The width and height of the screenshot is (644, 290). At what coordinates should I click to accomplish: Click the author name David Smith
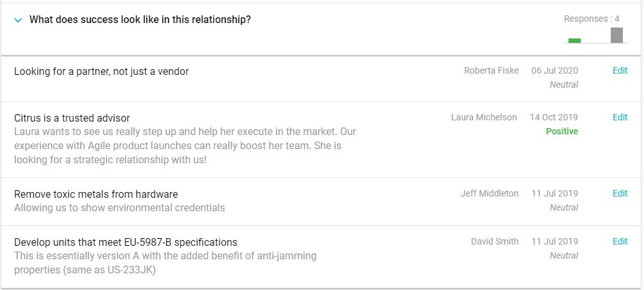coord(494,241)
